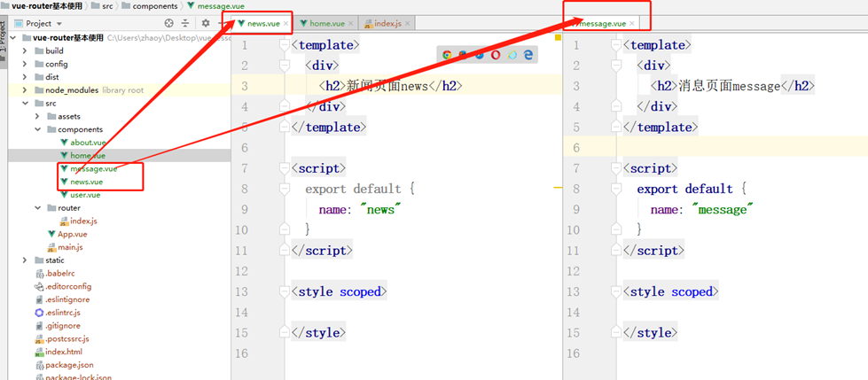Collapse the components folder arrow
Screen dimensions: 868x380
(37, 129)
